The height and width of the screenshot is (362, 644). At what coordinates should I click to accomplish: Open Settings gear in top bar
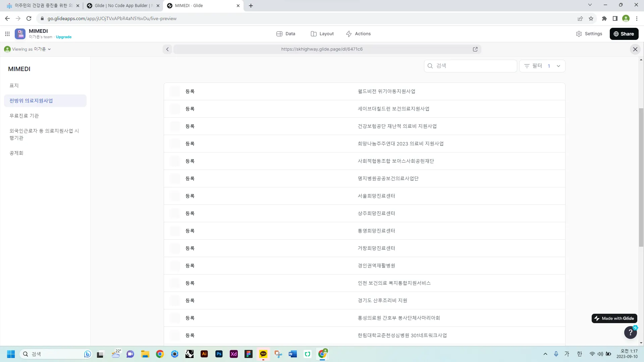589,34
